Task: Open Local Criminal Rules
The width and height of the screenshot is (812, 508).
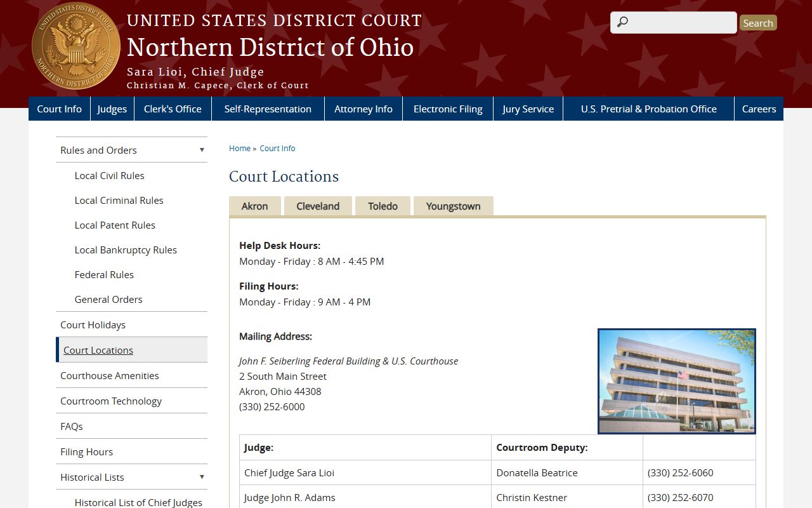Action: click(119, 200)
